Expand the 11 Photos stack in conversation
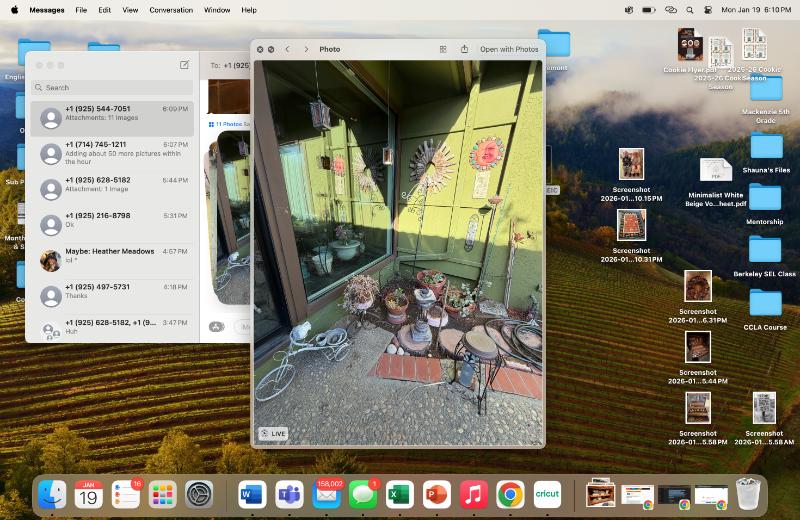The height and width of the screenshot is (520, 800). [229, 124]
